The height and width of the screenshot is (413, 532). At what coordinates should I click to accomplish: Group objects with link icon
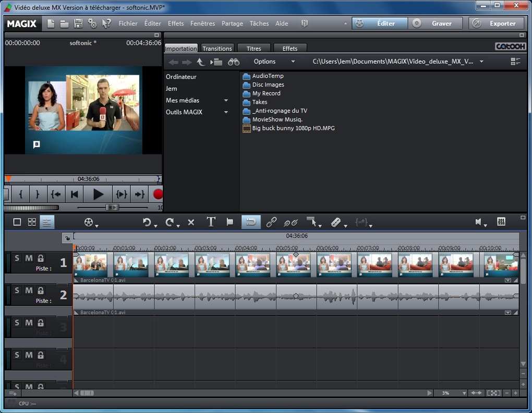point(271,222)
